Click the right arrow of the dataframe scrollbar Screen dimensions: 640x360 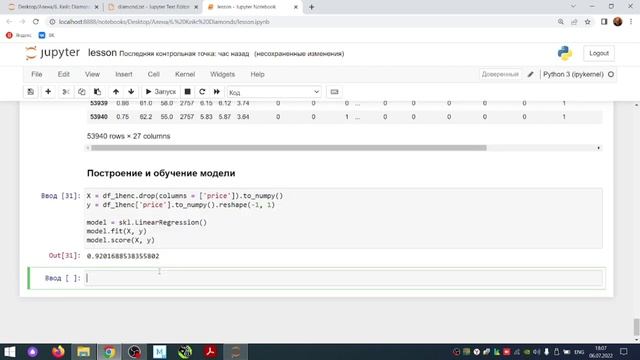599,148
